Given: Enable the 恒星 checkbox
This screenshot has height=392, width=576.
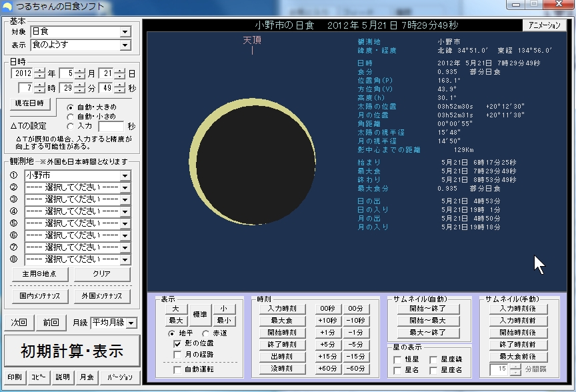Looking at the screenshot, I should pyautogui.click(x=397, y=360).
